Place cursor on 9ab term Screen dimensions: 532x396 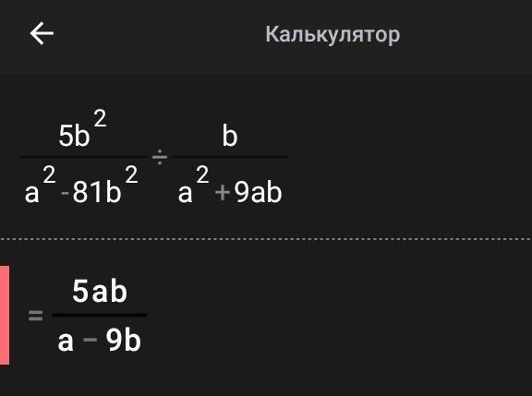click(x=259, y=193)
